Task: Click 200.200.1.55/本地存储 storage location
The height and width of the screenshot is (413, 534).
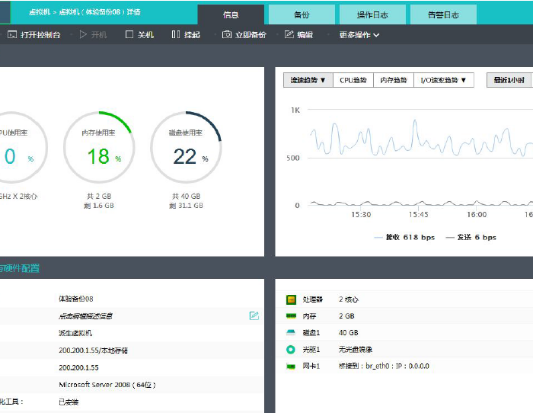Action: click(x=93, y=350)
